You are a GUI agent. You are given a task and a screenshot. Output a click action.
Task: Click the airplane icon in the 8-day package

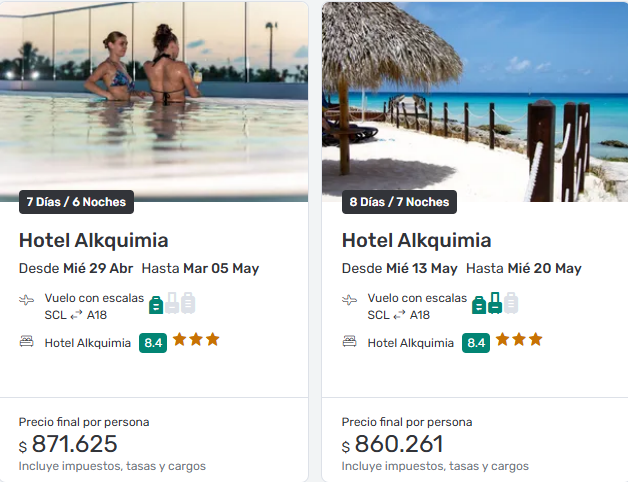(350, 299)
